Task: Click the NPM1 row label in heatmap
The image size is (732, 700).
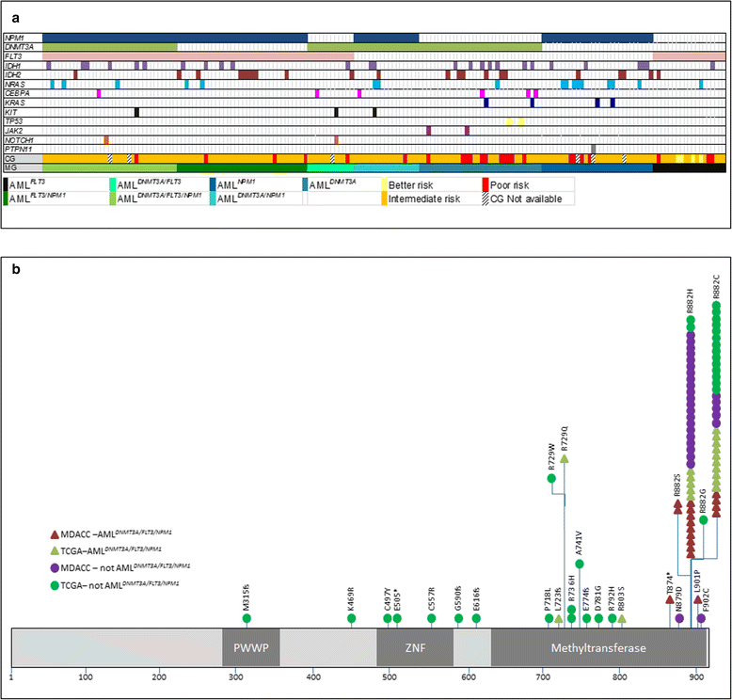Action: 13,38
